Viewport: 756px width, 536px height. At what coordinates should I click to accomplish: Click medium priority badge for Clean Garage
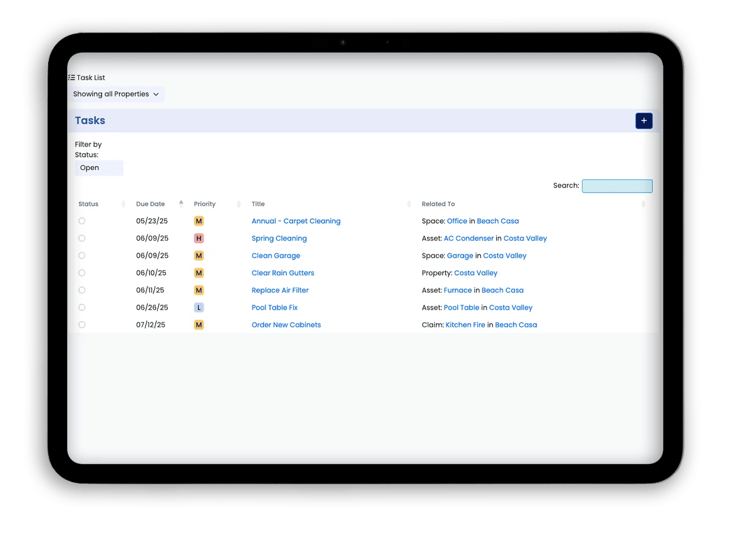pyautogui.click(x=199, y=256)
